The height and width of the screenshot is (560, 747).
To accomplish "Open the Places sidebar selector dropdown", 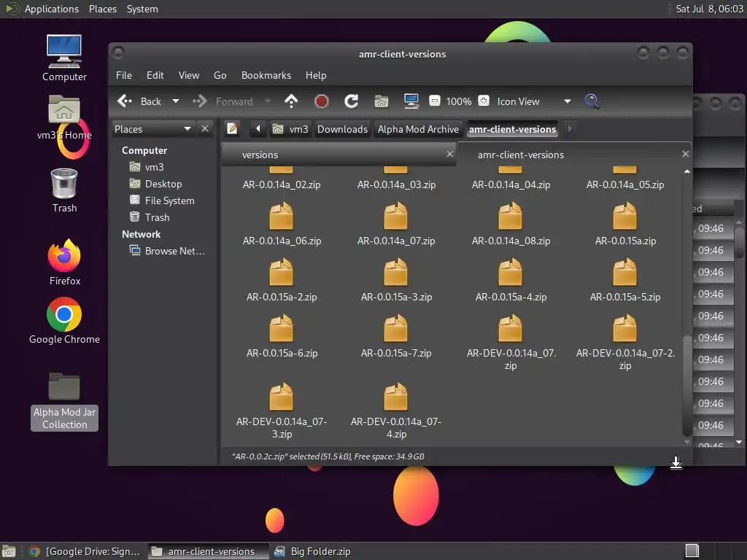I will (x=187, y=129).
